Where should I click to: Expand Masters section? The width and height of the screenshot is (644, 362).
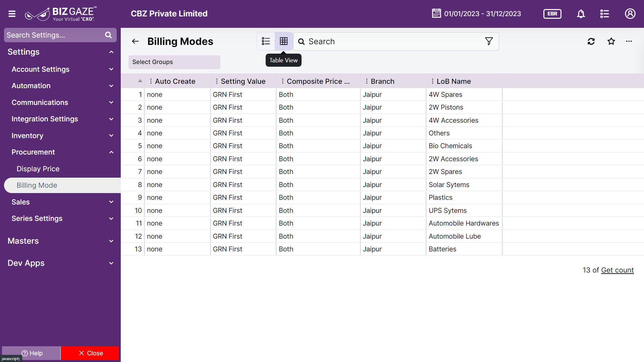[x=111, y=241]
